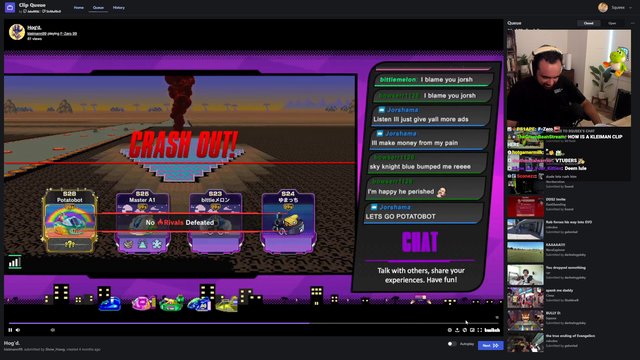Open the History tab
This screenshot has width=640, height=360.
pos(119,8)
